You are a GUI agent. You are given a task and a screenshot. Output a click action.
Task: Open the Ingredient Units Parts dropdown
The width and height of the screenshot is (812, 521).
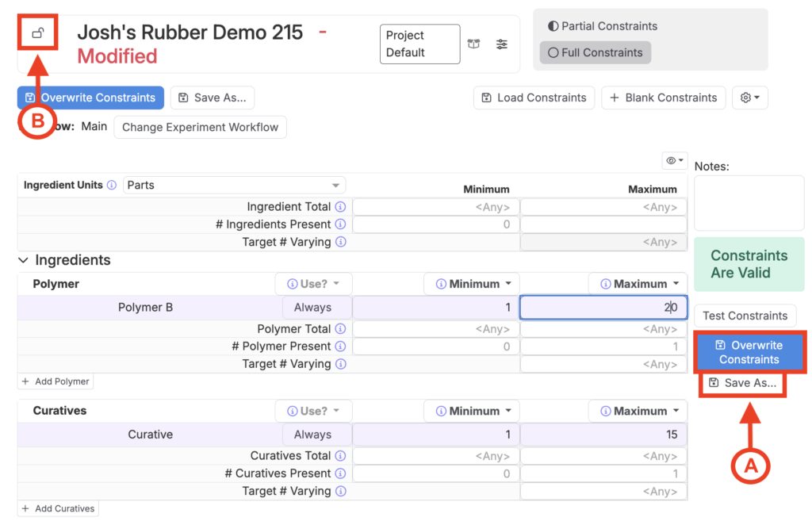[x=234, y=186]
